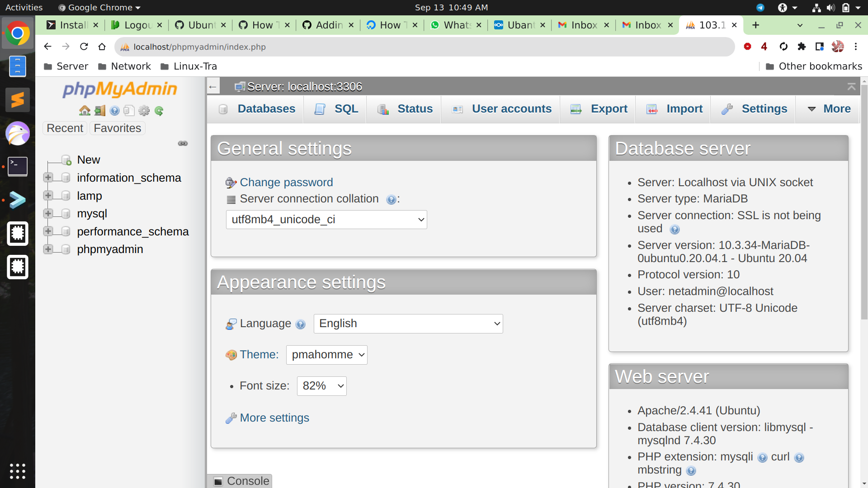Open MariaDB documentation document icon
This screenshot has height=488, width=868.
click(129, 111)
